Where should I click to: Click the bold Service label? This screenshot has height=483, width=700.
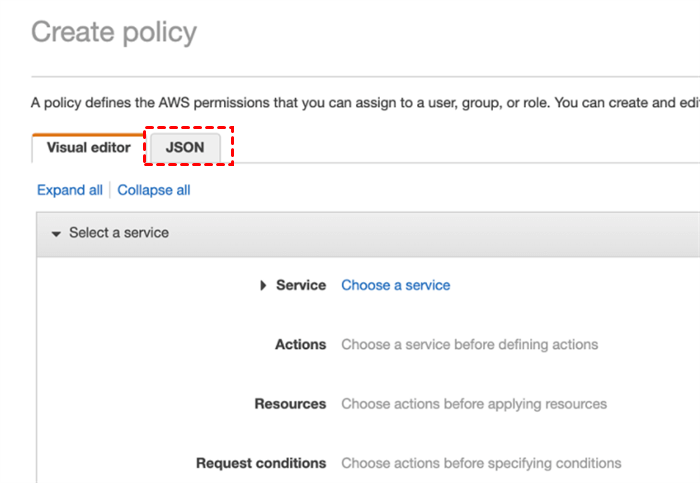pyautogui.click(x=301, y=285)
